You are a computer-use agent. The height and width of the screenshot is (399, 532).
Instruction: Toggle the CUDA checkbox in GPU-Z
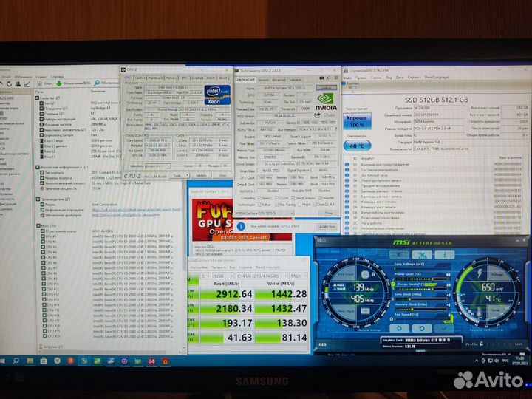click(277, 198)
